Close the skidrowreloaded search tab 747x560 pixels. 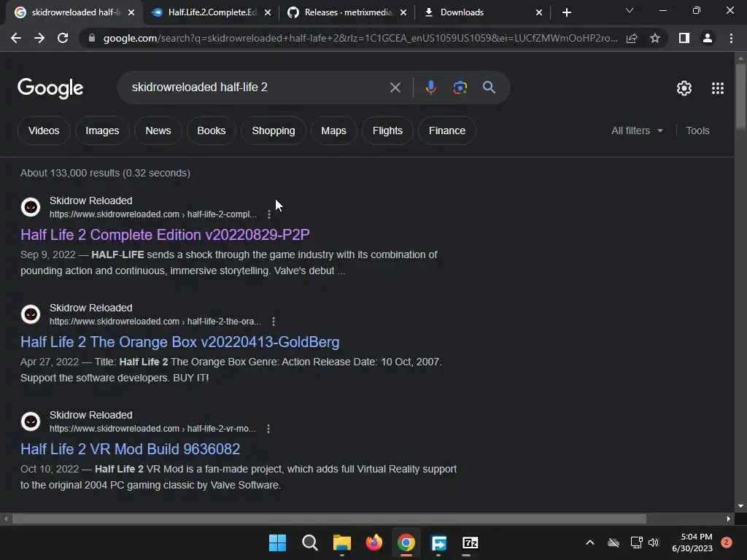(x=131, y=12)
